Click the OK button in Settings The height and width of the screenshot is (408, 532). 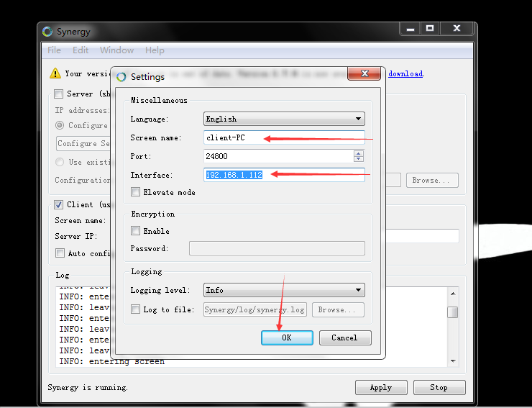pyautogui.click(x=287, y=337)
